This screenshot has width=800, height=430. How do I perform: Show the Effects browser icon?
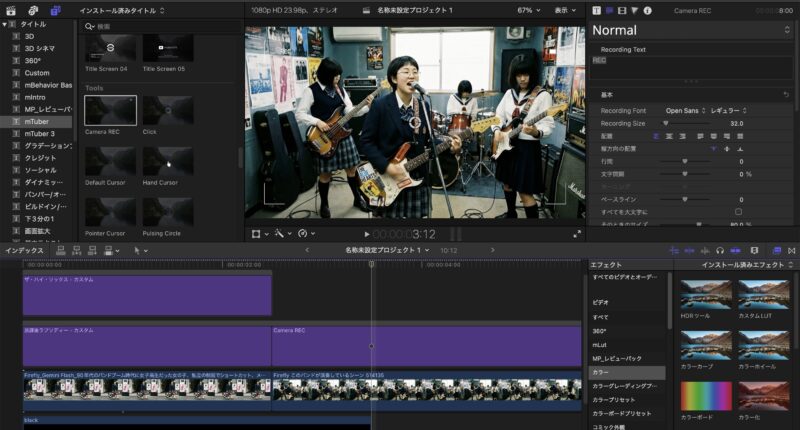click(x=777, y=250)
